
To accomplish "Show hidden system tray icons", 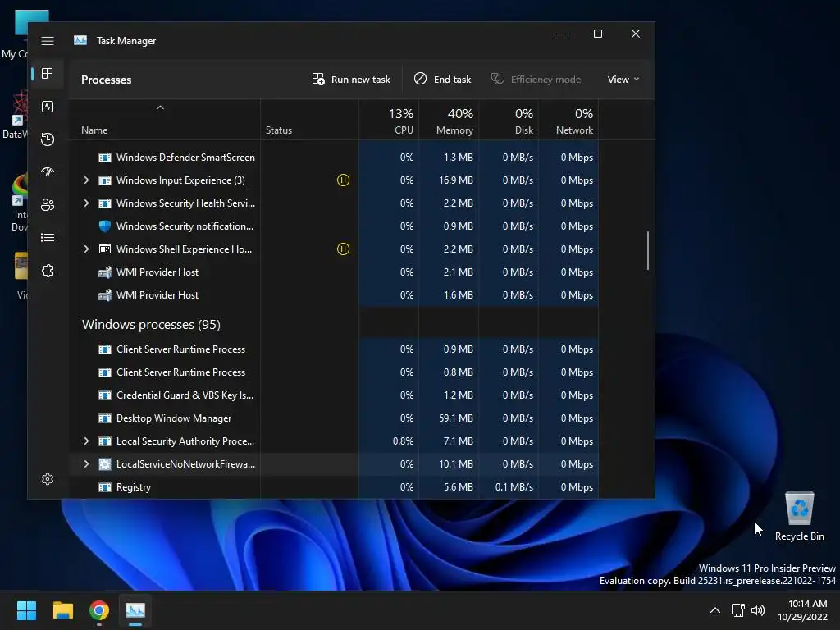I will [x=715, y=610].
